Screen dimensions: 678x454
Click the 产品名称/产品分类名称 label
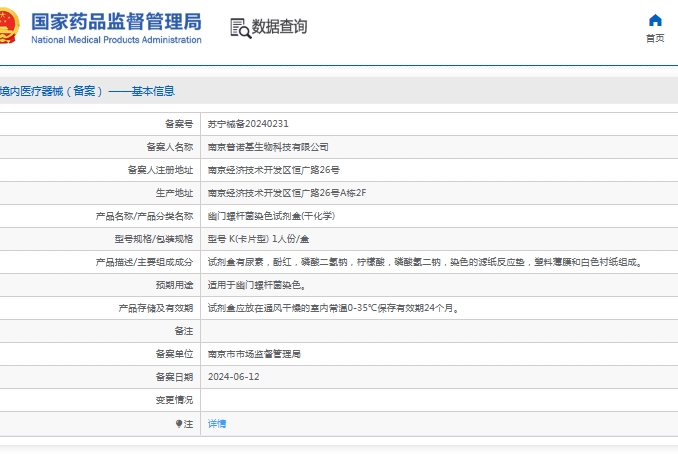(144, 216)
